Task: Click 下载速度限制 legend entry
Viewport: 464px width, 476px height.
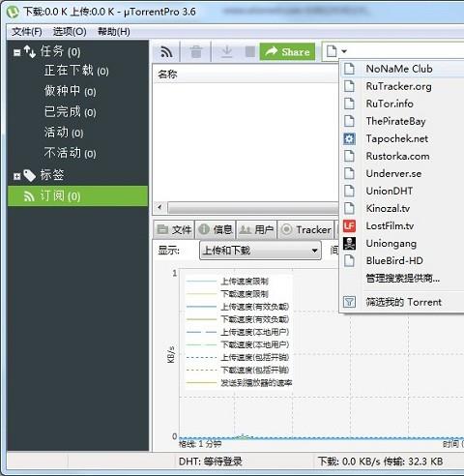Action: tap(245, 294)
